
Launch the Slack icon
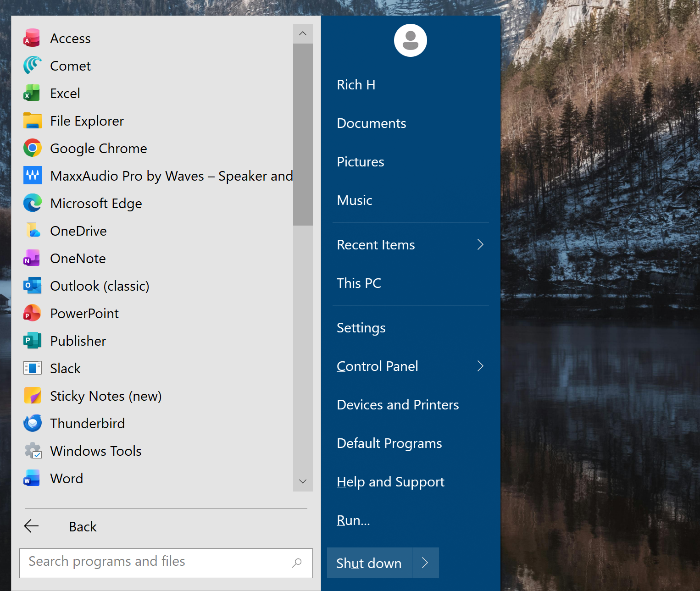click(x=32, y=368)
